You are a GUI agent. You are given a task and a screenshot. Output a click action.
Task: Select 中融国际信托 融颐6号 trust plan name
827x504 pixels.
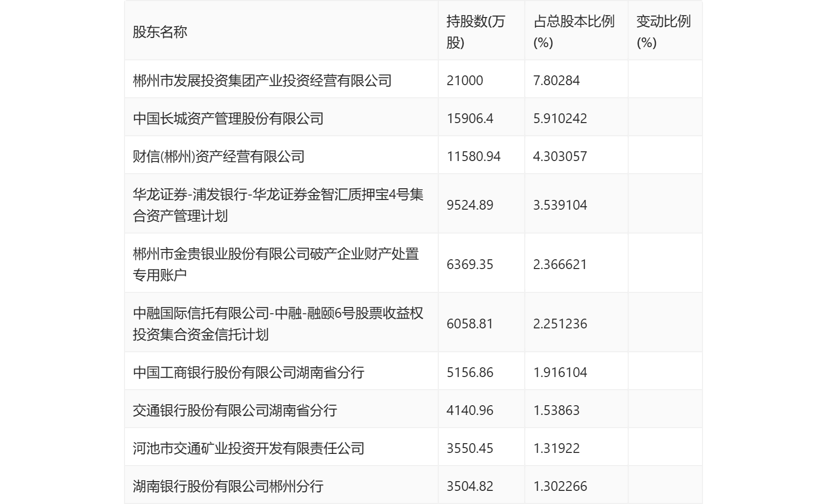[278, 324]
